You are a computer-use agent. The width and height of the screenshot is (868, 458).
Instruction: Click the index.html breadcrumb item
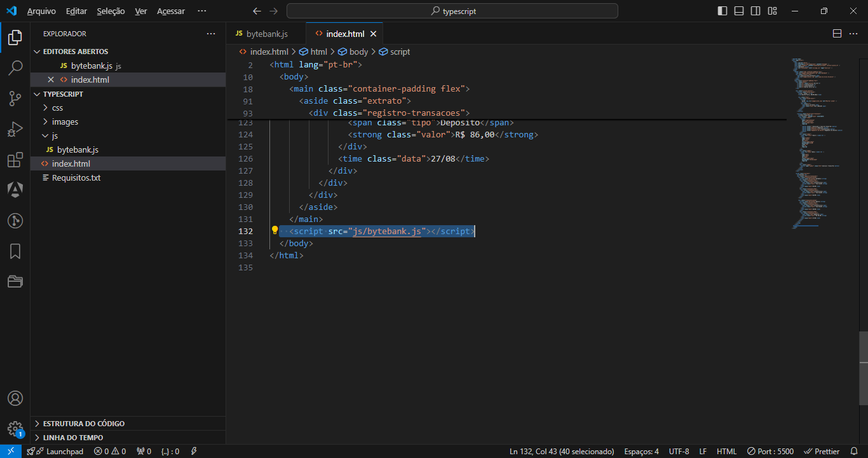(x=264, y=52)
